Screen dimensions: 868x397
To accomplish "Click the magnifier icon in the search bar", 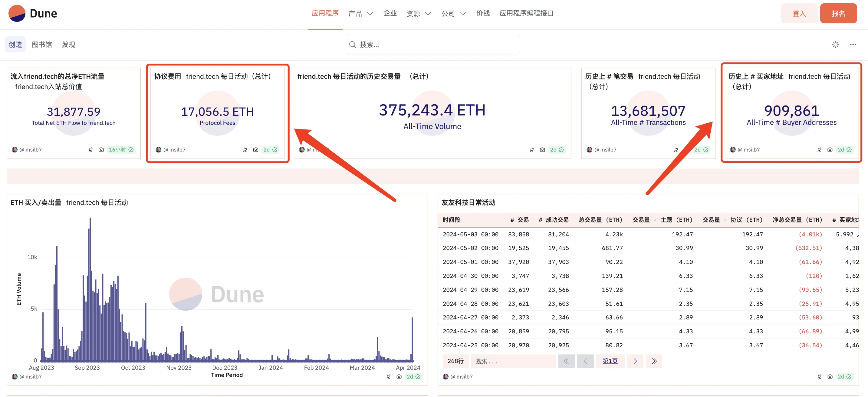I will [x=353, y=44].
